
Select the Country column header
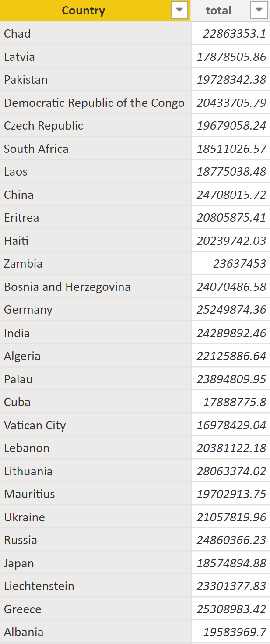[x=83, y=11]
